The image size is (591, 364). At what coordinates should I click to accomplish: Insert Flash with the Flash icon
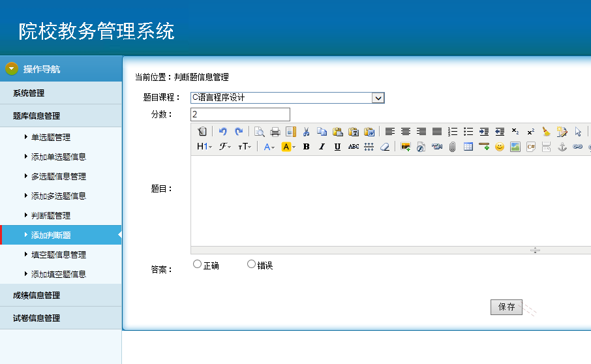[421, 147]
